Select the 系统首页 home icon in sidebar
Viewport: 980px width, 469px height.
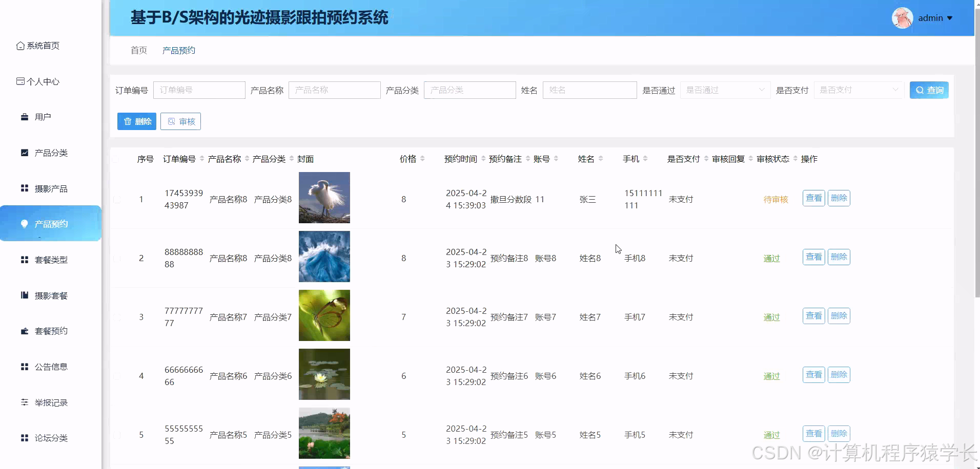point(21,46)
